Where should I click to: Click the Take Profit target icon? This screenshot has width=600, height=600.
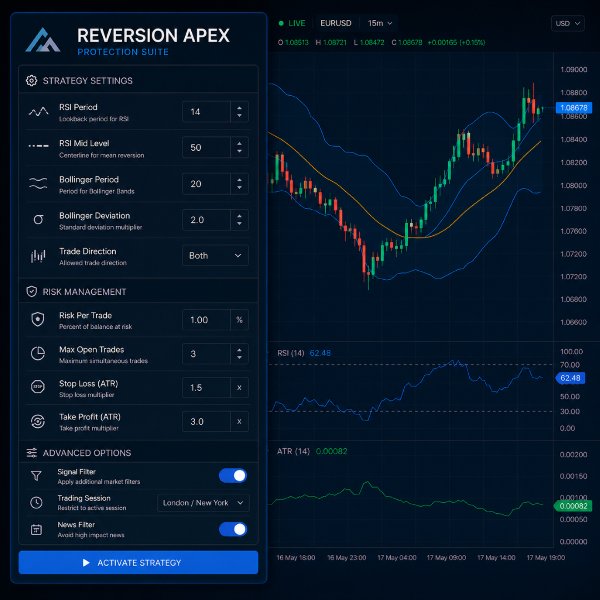tap(38, 421)
